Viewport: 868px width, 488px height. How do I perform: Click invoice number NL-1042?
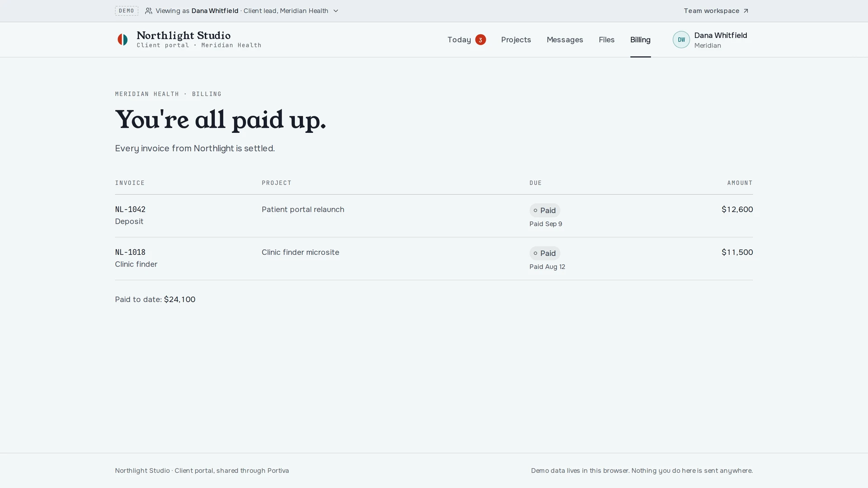130,210
